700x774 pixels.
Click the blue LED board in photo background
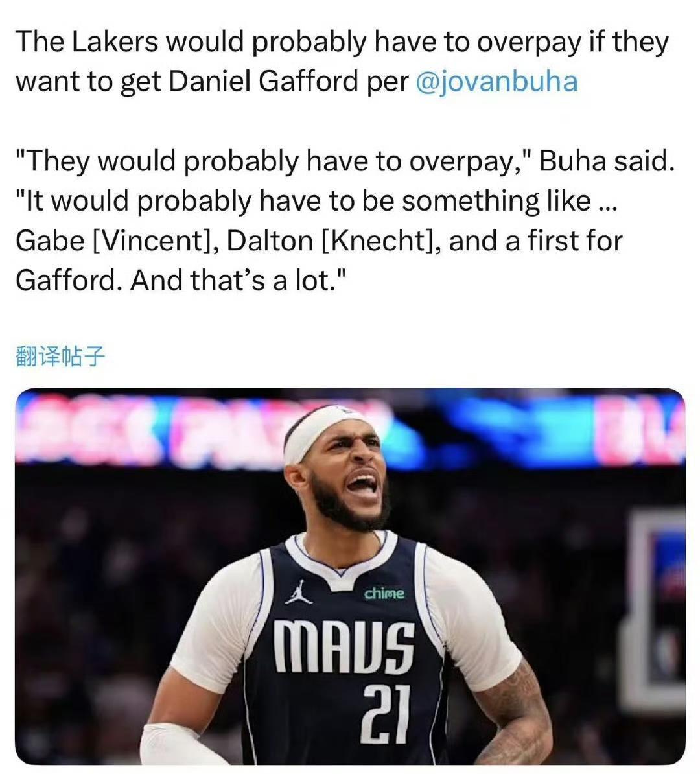pos(494,434)
